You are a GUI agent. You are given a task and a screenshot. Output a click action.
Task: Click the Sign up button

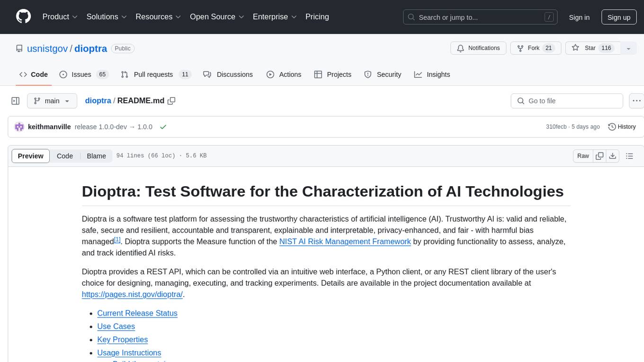pyautogui.click(x=619, y=17)
